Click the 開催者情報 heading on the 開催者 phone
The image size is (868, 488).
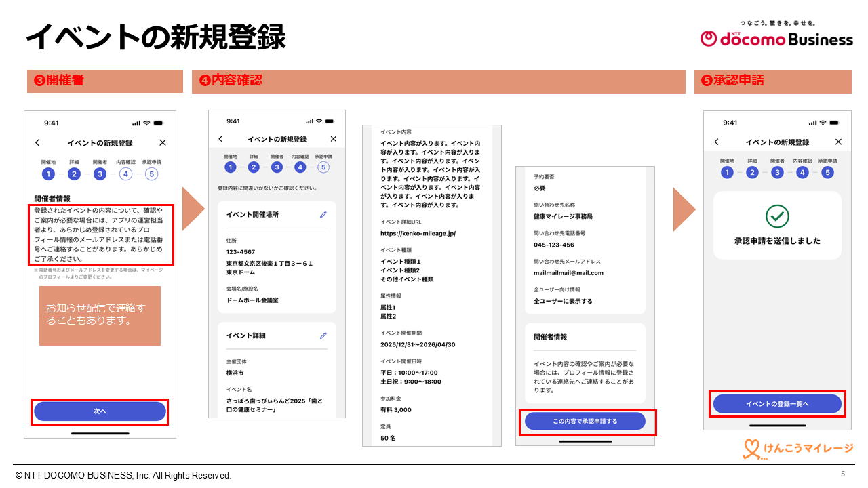[52, 199]
